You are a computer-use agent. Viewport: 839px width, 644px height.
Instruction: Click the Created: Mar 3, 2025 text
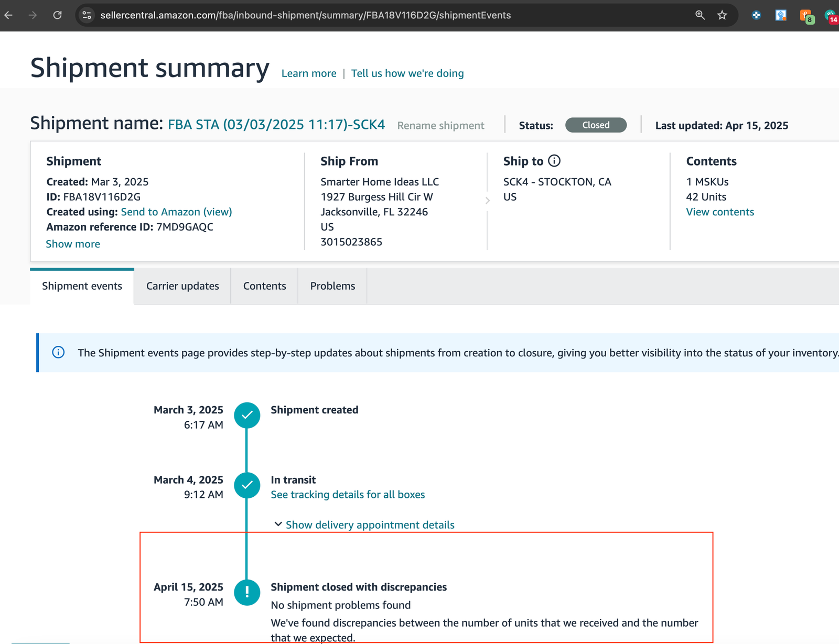coord(98,182)
